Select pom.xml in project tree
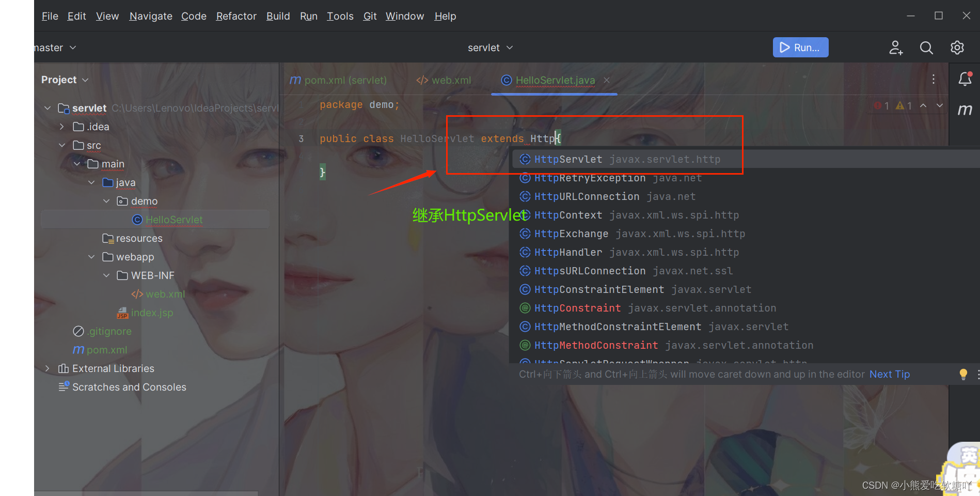Viewport: 980px width, 496px height. pos(100,350)
